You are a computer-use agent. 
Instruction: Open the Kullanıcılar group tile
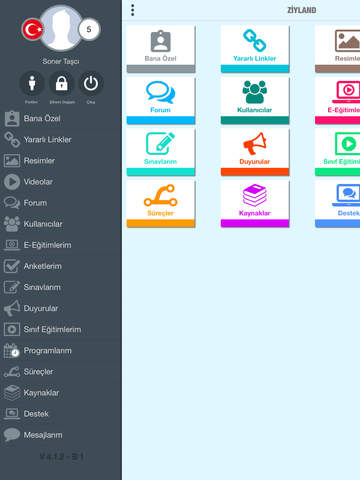click(x=255, y=100)
